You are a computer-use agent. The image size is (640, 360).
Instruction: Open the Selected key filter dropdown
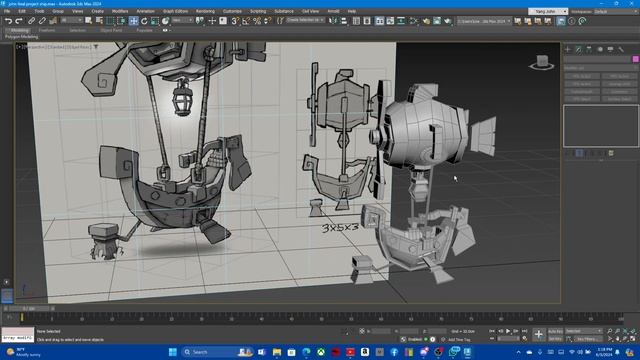(584, 331)
